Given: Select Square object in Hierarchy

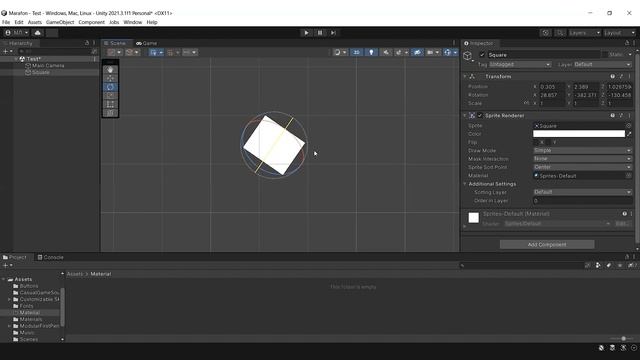Looking at the screenshot, I should tap(40, 72).
